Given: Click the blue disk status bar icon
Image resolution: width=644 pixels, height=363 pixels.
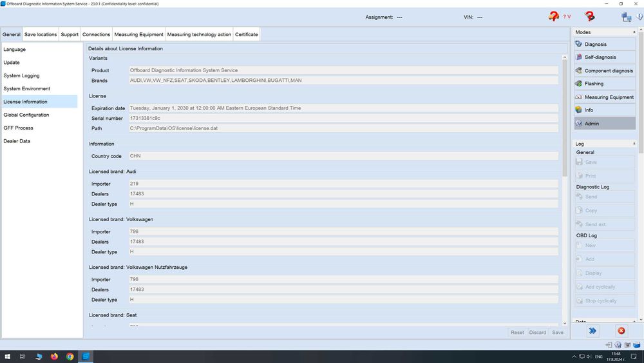Looking at the screenshot, I should click(636, 345).
